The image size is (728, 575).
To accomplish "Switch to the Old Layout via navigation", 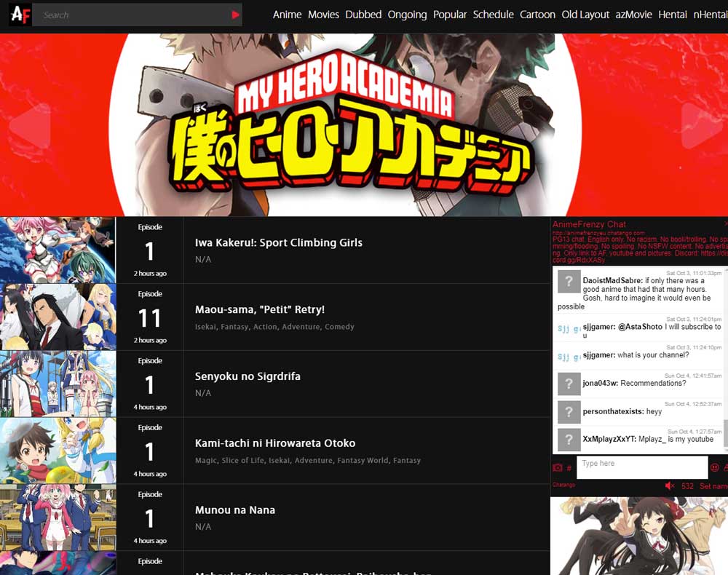I will pos(586,15).
